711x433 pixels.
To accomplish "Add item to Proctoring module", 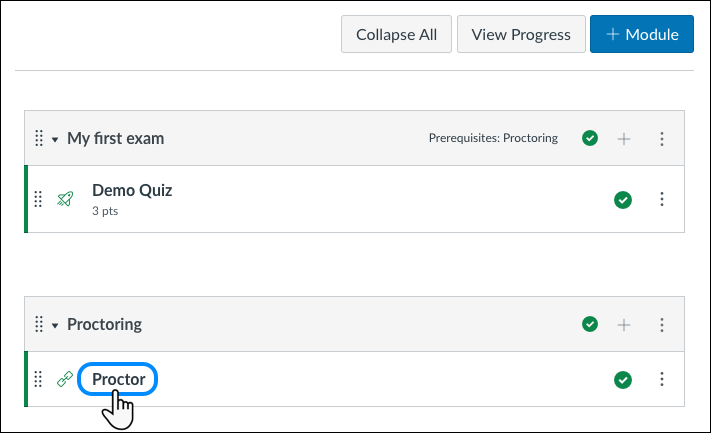I will [624, 324].
